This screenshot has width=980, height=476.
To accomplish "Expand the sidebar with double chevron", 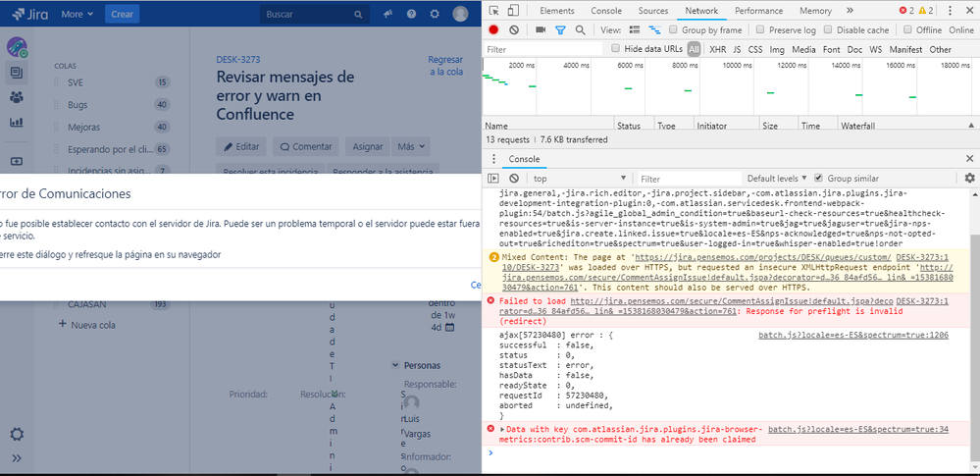I will pos(17,458).
